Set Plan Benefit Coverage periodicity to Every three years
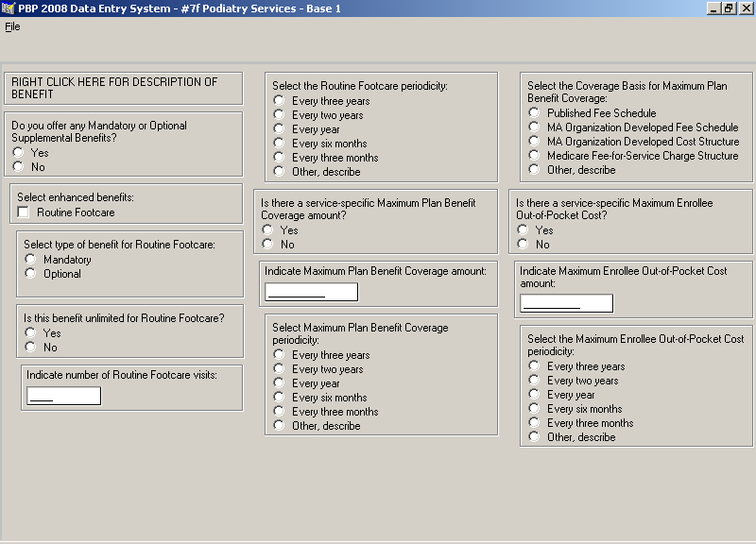 tap(279, 354)
